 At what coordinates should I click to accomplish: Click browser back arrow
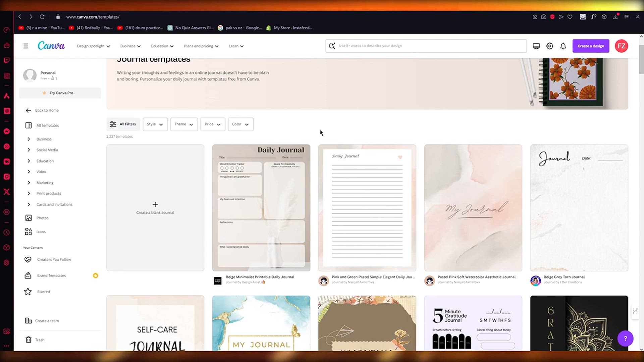pyautogui.click(x=20, y=17)
